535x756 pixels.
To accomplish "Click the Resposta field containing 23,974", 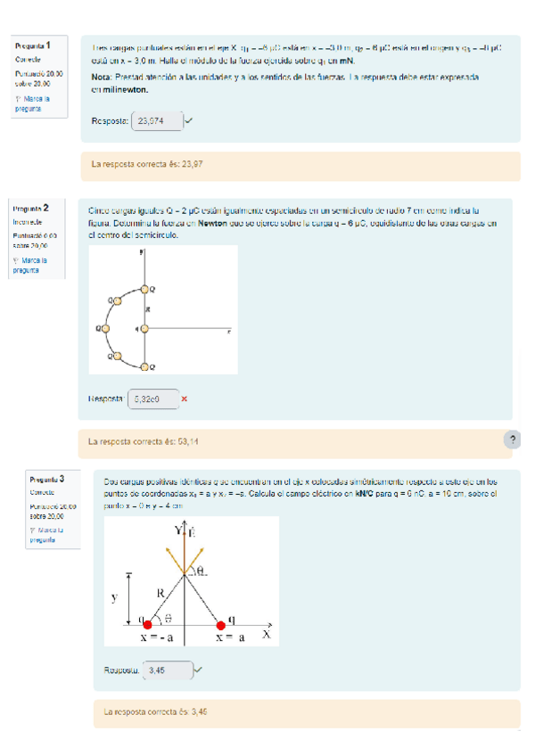I will point(157,121).
